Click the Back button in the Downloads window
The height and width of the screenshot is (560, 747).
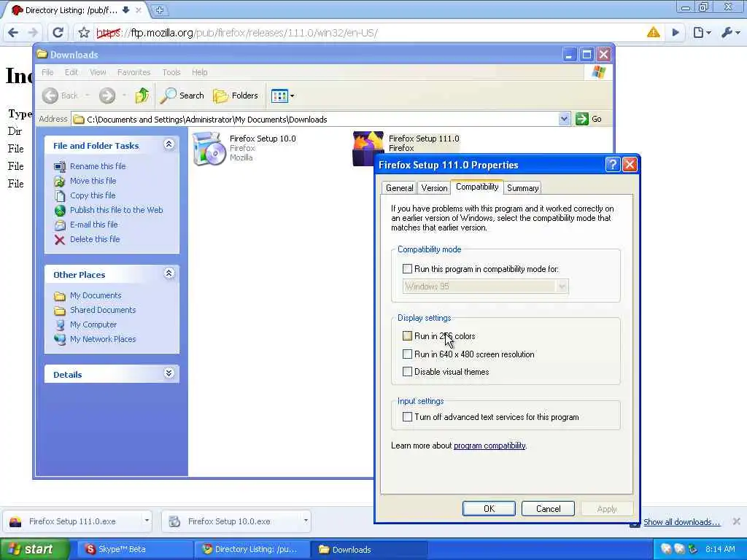point(61,96)
